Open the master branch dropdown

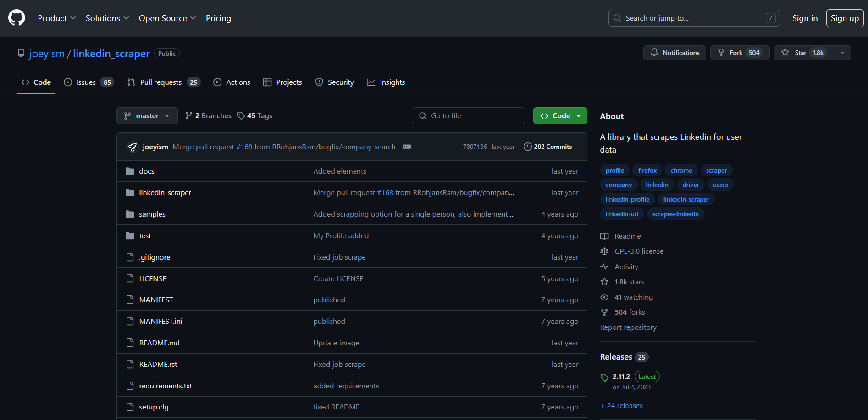[x=147, y=116]
